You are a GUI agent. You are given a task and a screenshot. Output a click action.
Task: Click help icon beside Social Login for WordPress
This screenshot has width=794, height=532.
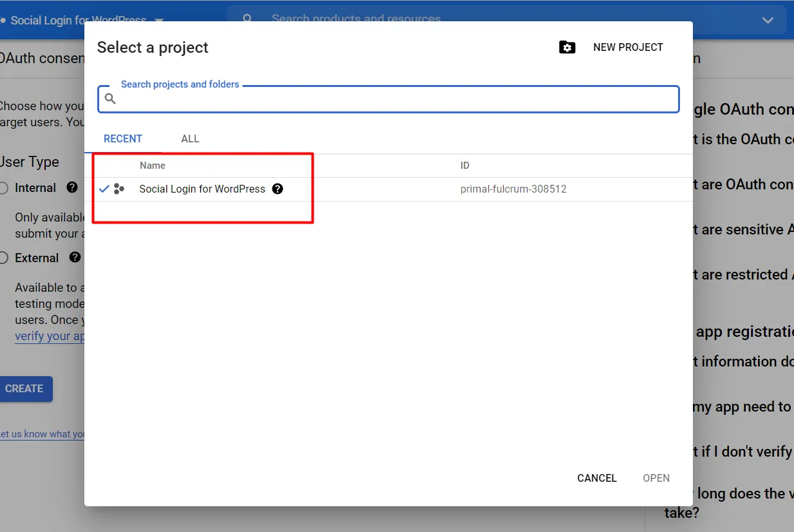(278, 189)
